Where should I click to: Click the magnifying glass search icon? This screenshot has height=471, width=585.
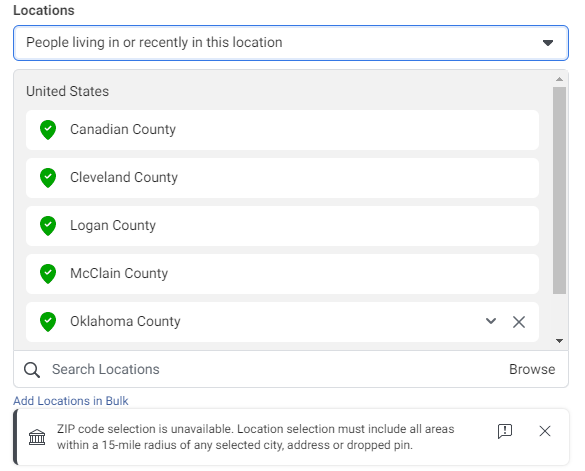[32, 370]
